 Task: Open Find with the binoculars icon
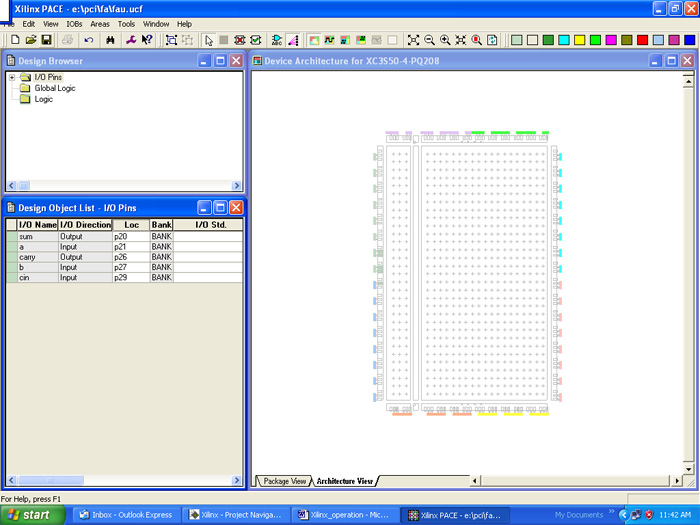[110, 40]
